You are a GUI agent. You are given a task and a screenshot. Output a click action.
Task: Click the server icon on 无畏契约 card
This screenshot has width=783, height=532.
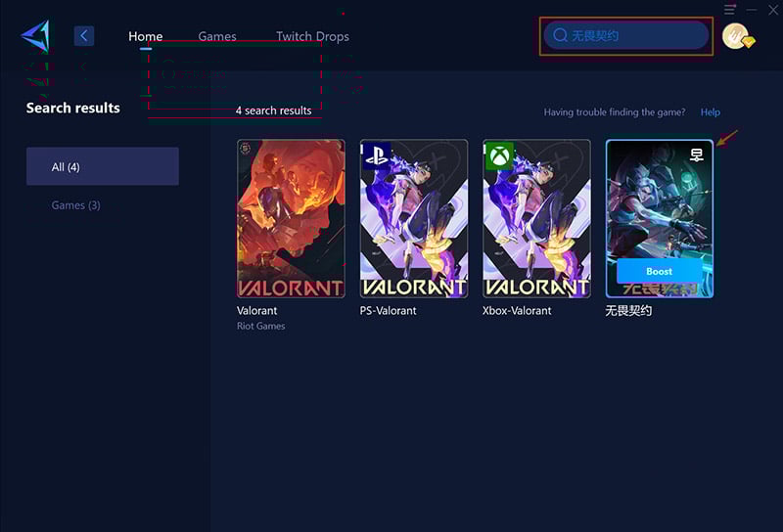click(697, 155)
